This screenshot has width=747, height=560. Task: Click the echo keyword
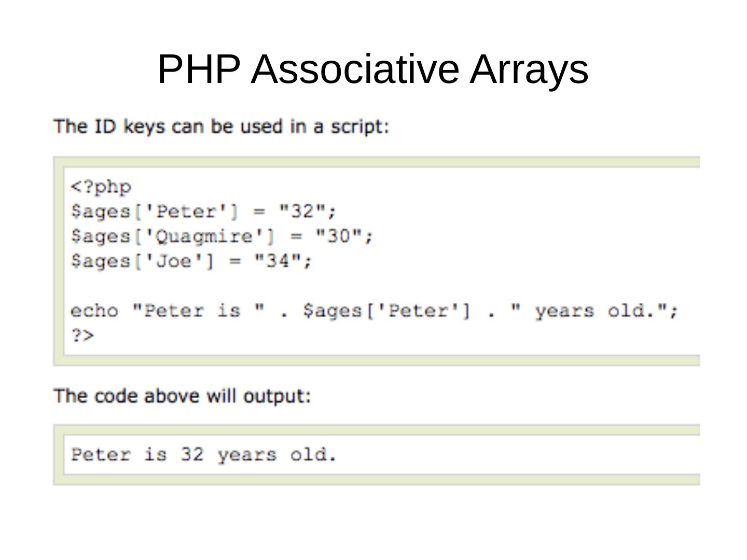point(94,311)
